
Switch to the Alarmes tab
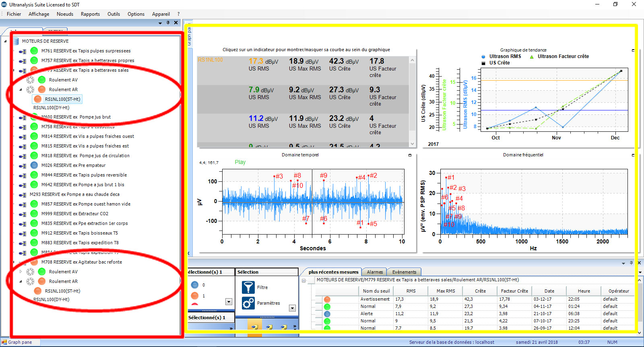(375, 272)
